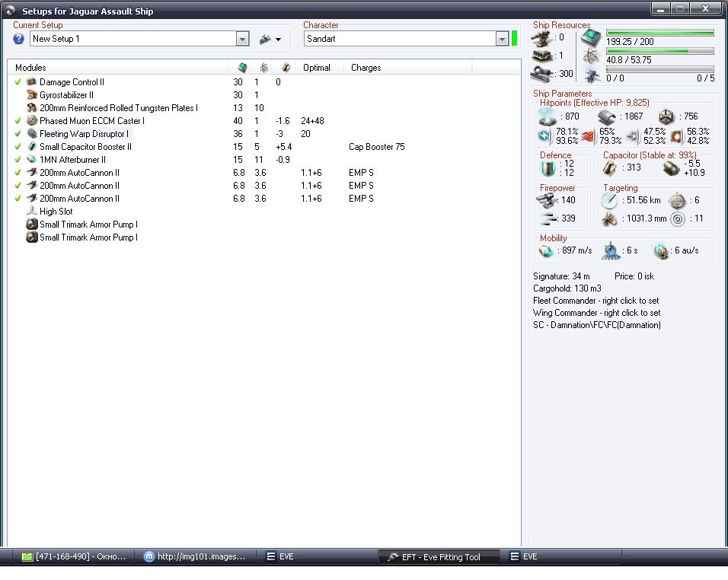Viewport: 728px width, 580px height.
Task: Click the CPU usage bar 199.25 / 200
Action: pyautogui.click(x=659, y=33)
